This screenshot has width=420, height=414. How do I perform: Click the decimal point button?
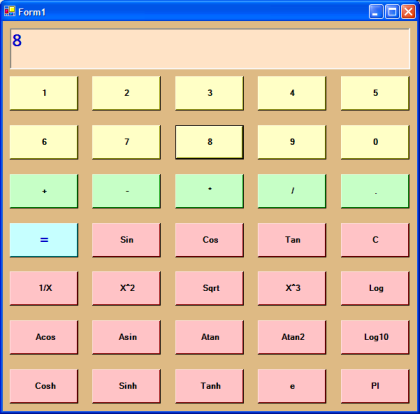click(375, 191)
